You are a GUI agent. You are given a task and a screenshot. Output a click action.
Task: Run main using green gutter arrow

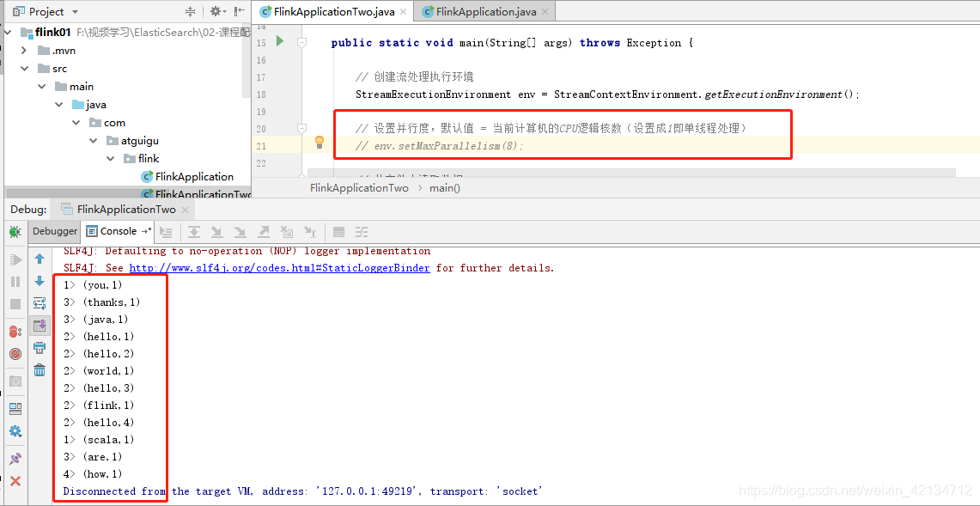(280, 41)
